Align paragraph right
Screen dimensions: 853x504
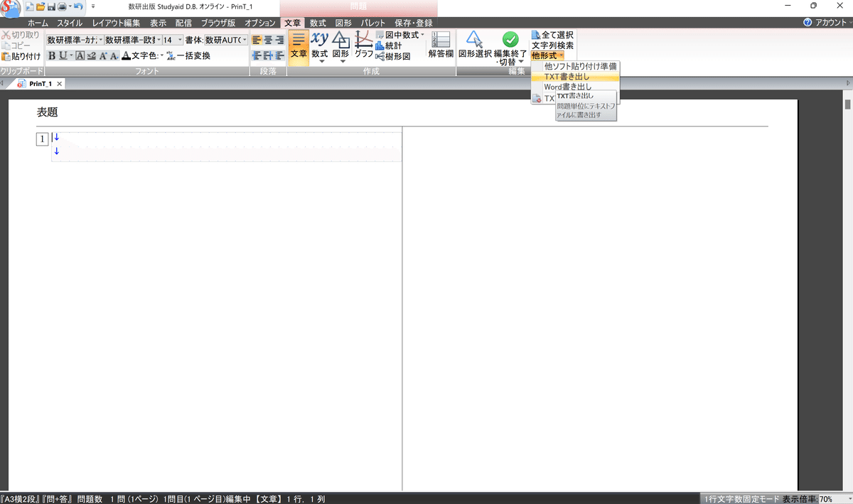(280, 40)
